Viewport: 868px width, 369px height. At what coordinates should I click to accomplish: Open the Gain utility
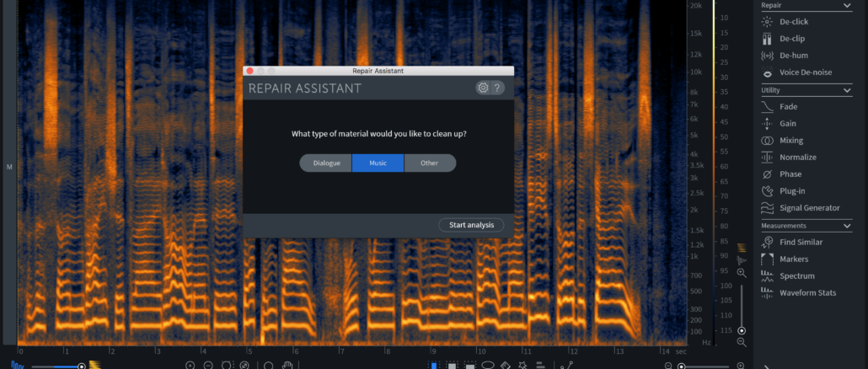coord(786,123)
